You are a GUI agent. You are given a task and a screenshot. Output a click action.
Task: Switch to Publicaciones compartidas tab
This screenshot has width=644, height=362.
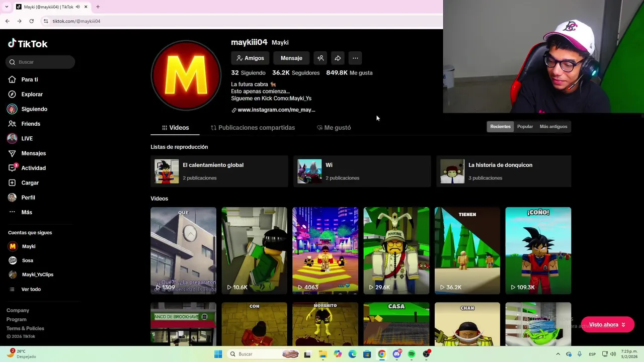tap(253, 128)
